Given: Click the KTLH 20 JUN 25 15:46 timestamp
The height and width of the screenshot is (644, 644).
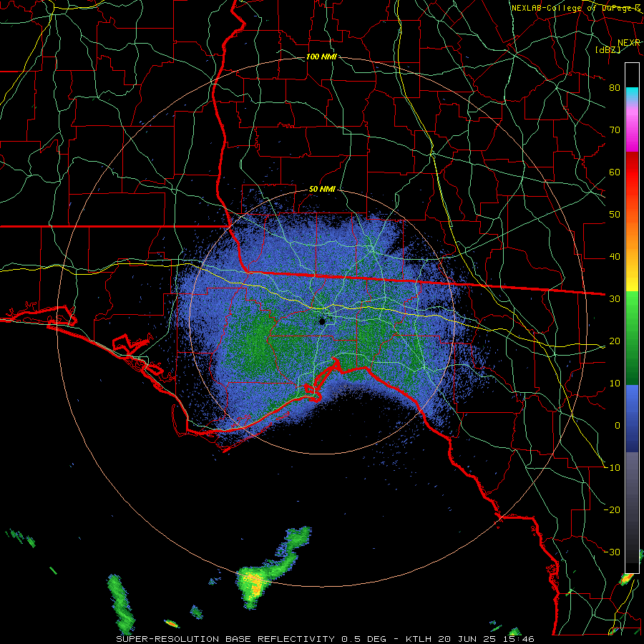Looking at the screenshot, I should click(x=470, y=639).
